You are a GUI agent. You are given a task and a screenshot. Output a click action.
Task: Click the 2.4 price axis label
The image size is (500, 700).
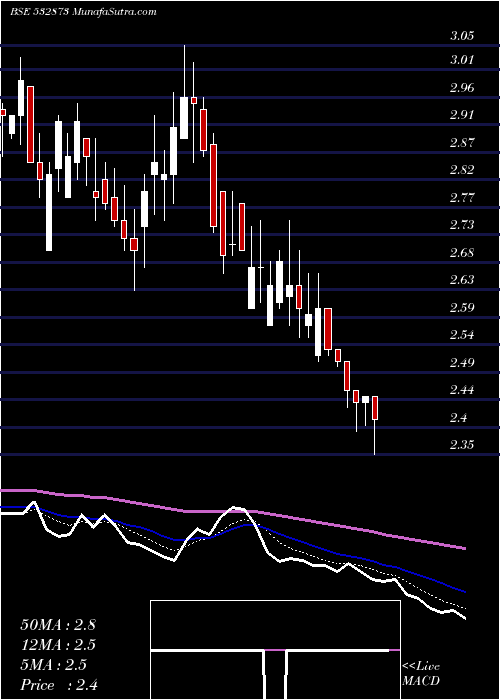[x=458, y=418]
